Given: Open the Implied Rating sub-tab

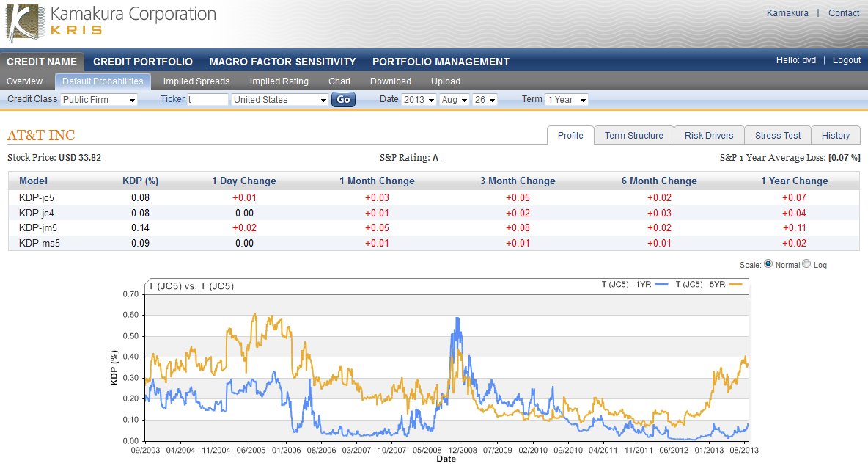Looking at the screenshot, I should point(279,81).
